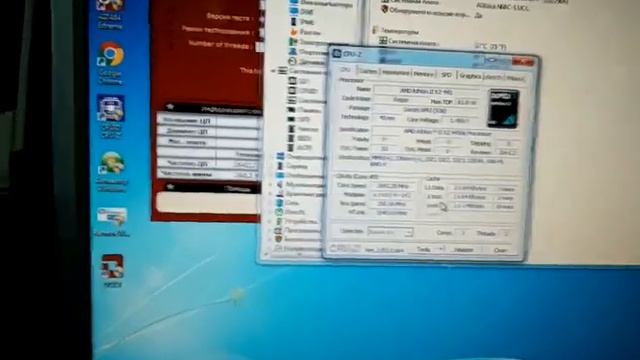Open the Memory tab in CPU-Z

click(x=424, y=74)
